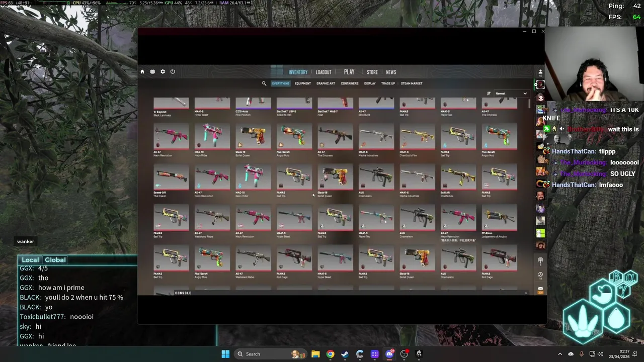Close the console bar with the X
The image size is (644, 362).
526,293
